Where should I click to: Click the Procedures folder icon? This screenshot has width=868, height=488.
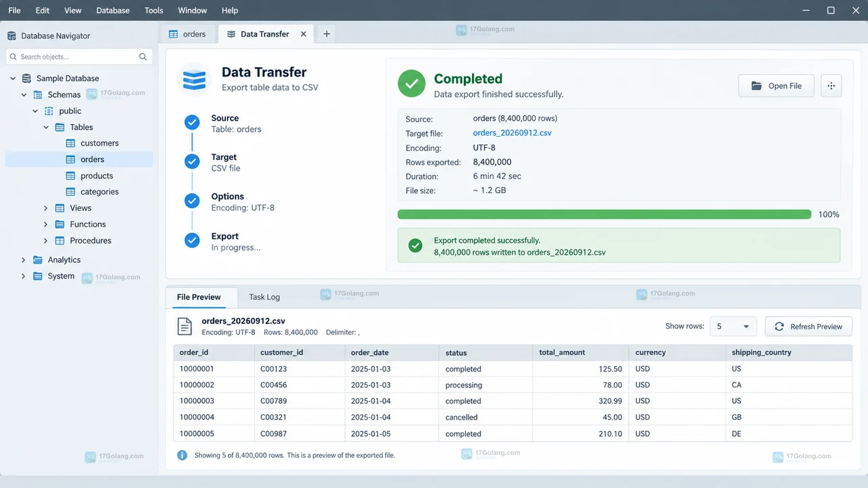(60, 241)
